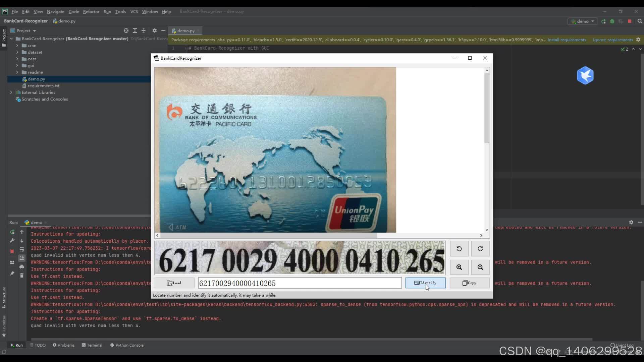Open the Navigate menu
Screen dimensions: 644x362
tap(56, 11)
